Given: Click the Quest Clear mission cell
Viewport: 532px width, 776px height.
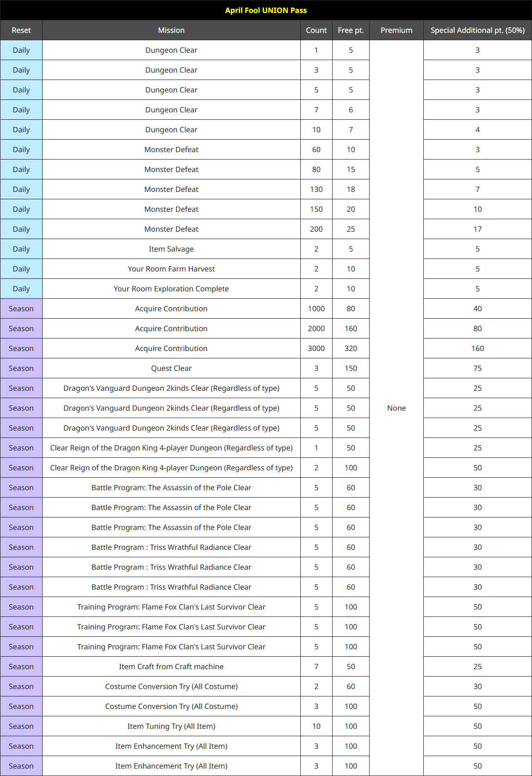Looking at the screenshot, I should coord(171,368).
